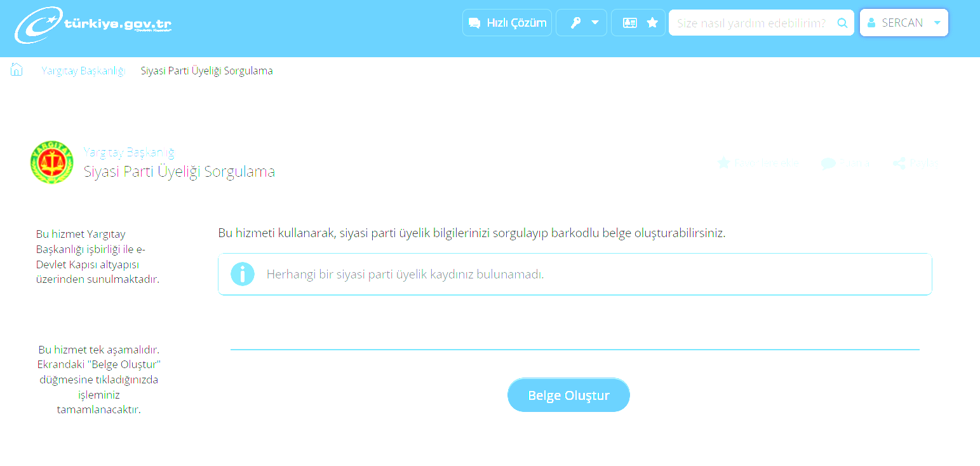
Task: Click the key icon in header
Action: click(x=575, y=23)
